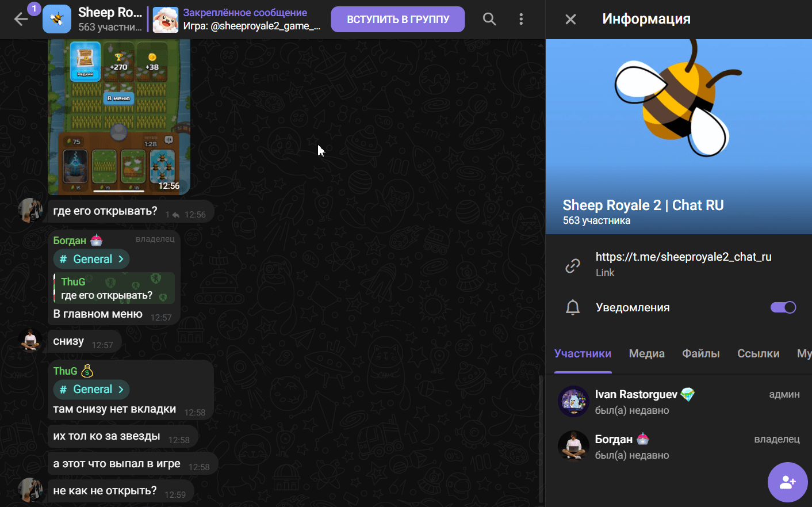Switch to the Файлы tab
812x507 pixels.
tap(701, 353)
